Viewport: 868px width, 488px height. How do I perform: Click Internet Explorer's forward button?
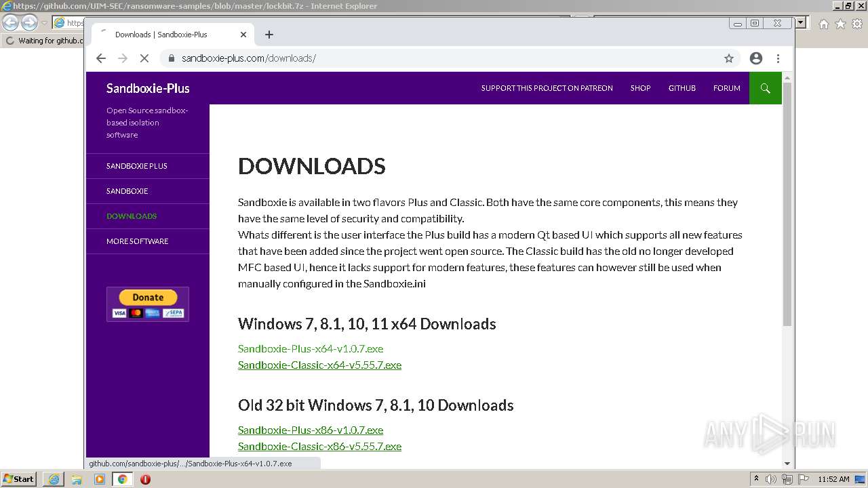29,22
